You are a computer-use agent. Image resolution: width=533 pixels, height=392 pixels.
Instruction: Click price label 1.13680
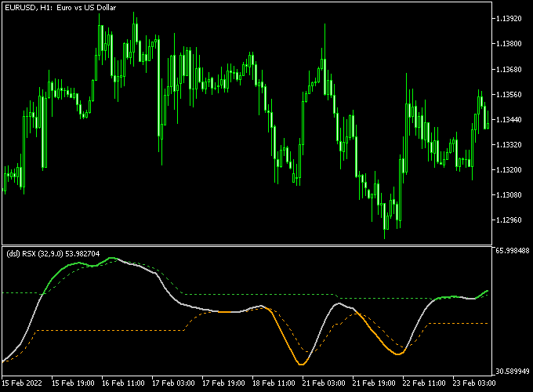(x=509, y=69)
